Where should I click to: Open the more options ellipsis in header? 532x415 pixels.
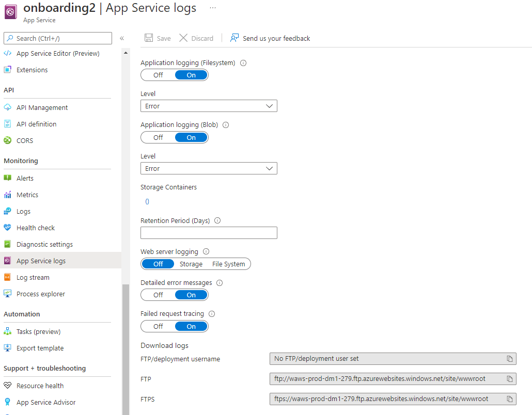pos(213,7)
